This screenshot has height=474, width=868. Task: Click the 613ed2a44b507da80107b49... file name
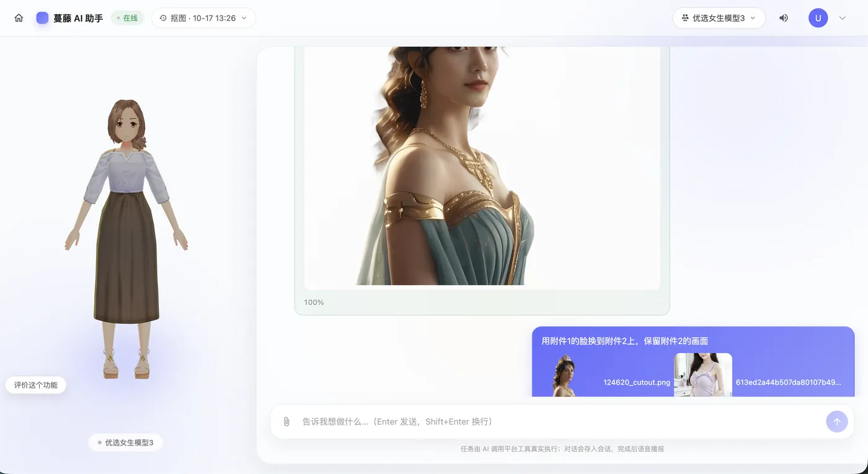tap(789, 382)
